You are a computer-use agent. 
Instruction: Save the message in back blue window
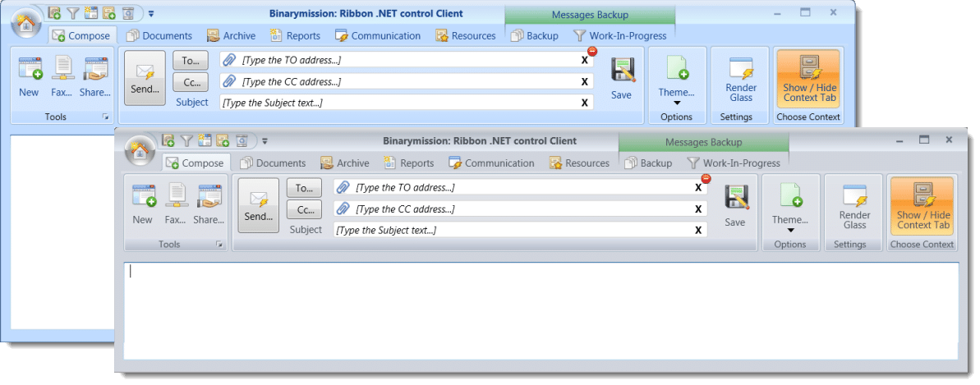[621, 79]
